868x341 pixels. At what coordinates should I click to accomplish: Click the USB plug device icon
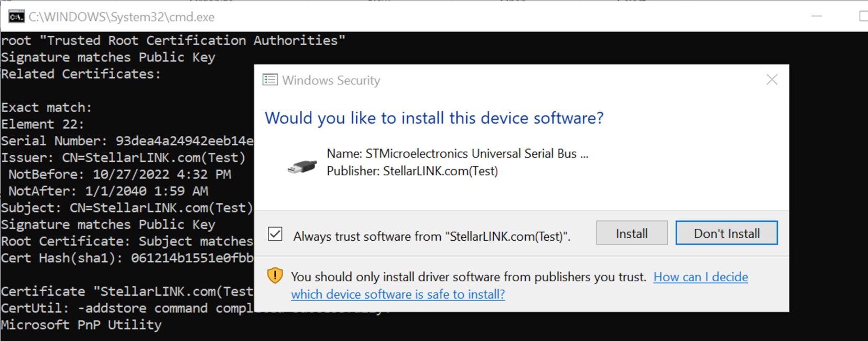(x=302, y=166)
